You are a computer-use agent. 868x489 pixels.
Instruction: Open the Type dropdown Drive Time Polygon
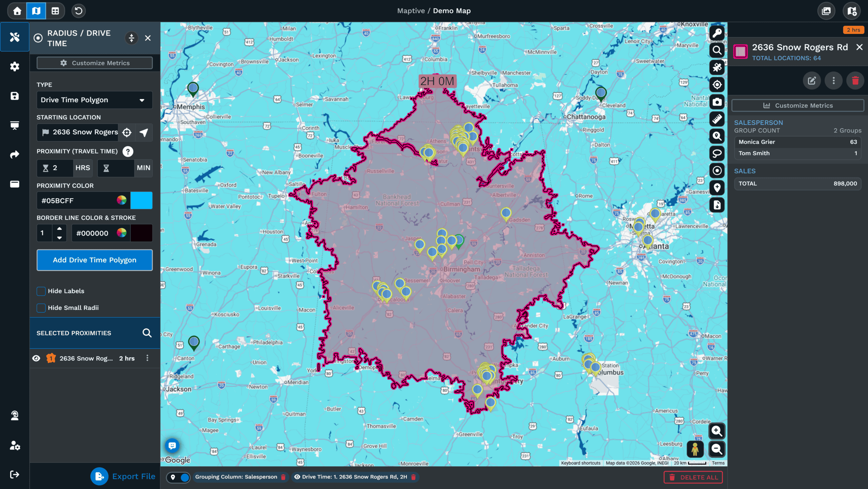[94, 100]
